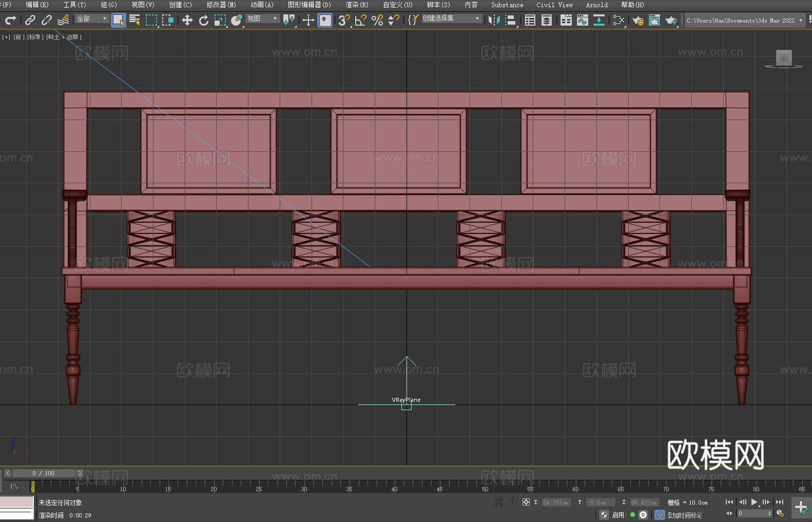Click Edit Named Selection Sets icon

click(413, 20)
